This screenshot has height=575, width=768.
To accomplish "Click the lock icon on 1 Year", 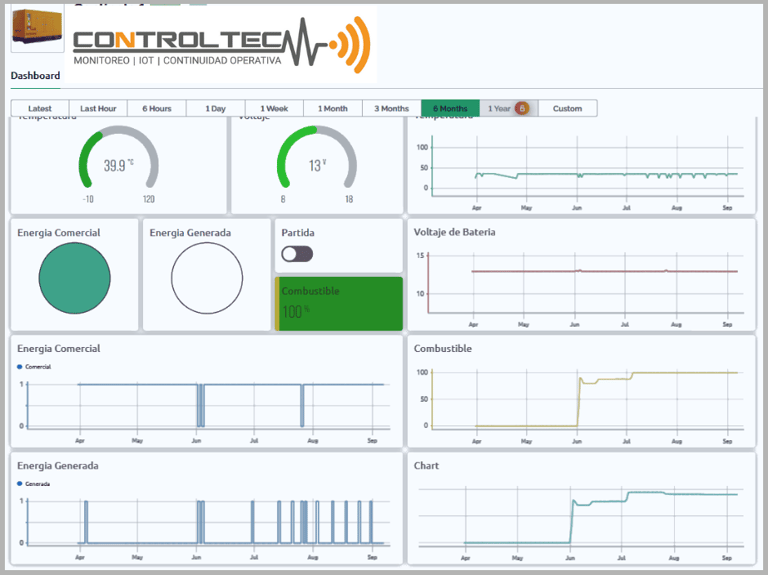I will 522,108.
